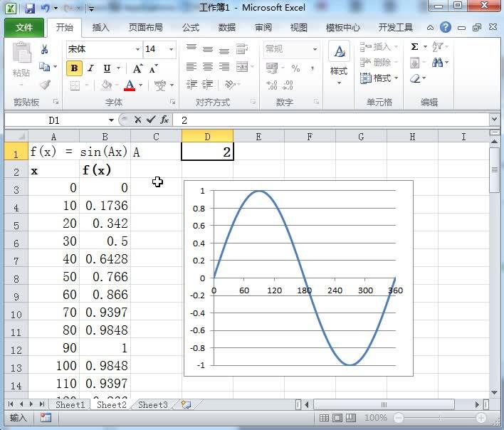
Task: Switch to the 页面布局 Page Layout tab
Action: 146,28
